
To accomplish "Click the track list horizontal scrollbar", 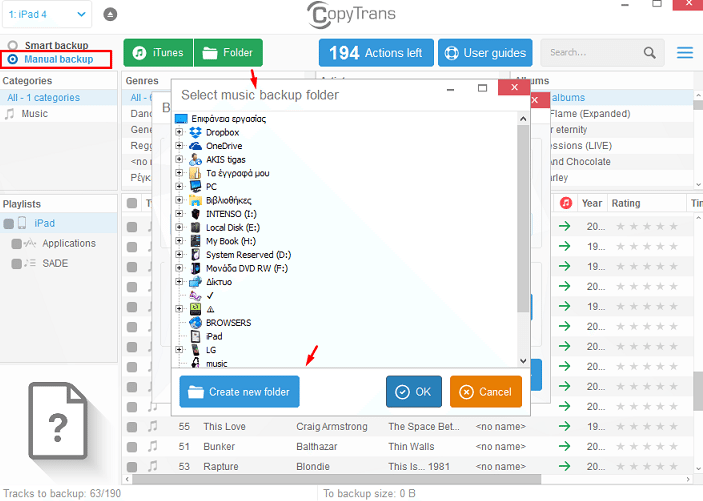I will [337, 479].
